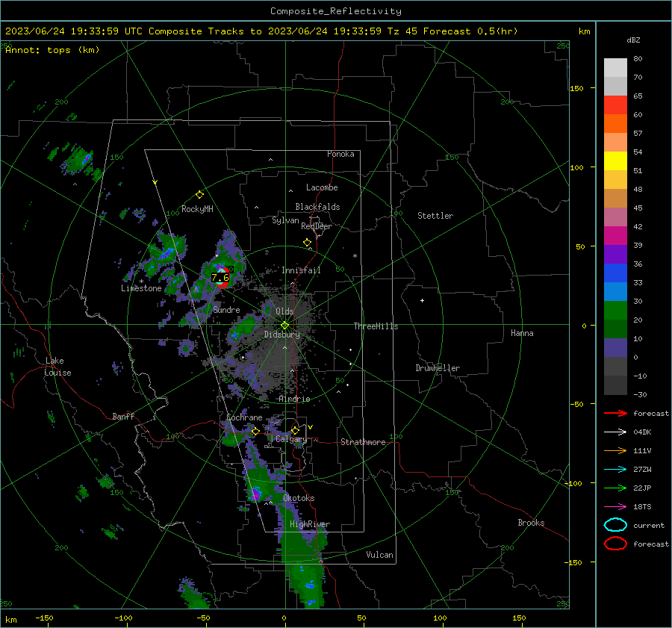672x628 pixels.
Task: Click the Composite Tracks timestamp header line
Action: tap(261, 31)
